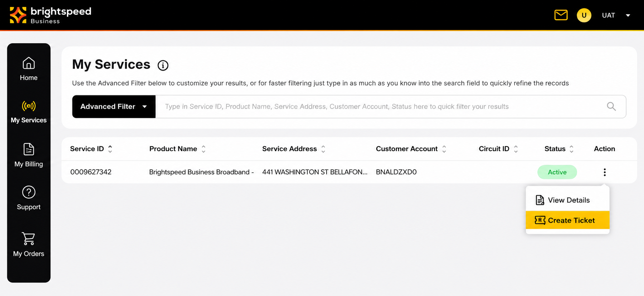Click Service ID 0009627342
The height and width of the screenshot is (296, 644).
(x=91, y=172)
